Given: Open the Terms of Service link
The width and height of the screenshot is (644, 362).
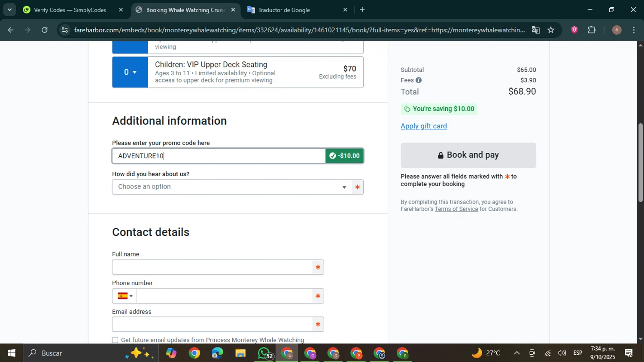Looking at the screenshot, I should pos(456,209).
